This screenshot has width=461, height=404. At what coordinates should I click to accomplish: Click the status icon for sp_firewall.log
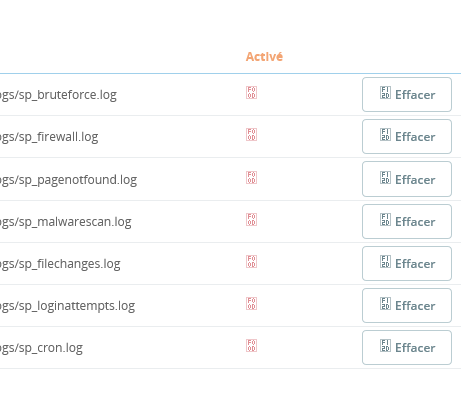point(251,135)
